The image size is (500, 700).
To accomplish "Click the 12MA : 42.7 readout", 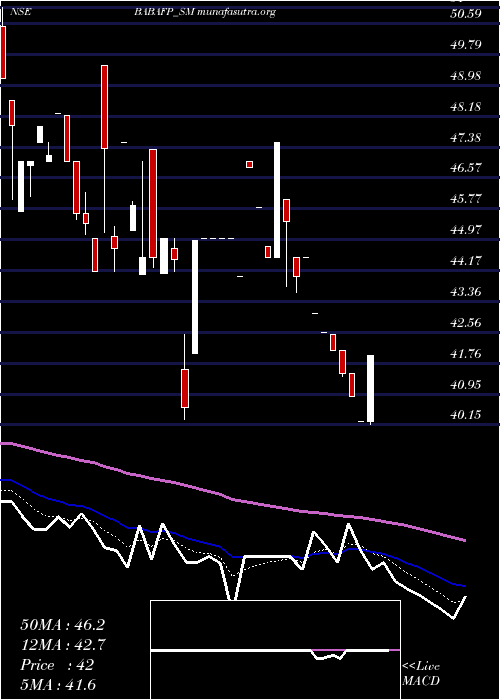I will tap(62, 645).
